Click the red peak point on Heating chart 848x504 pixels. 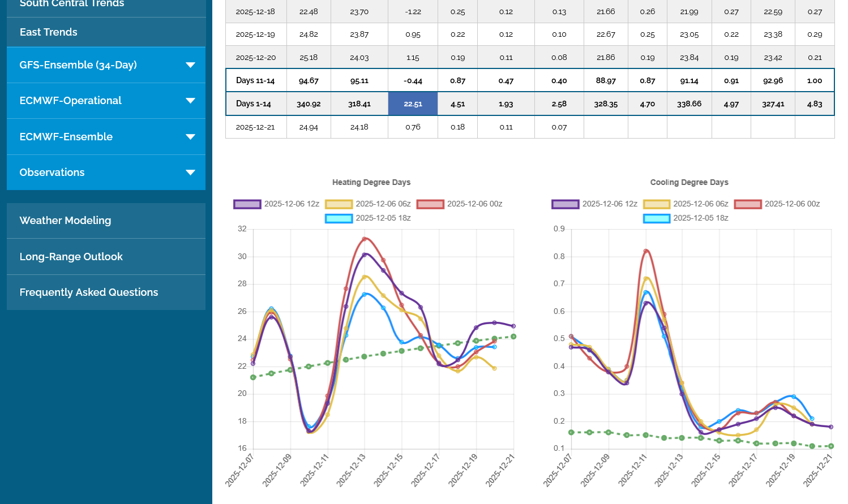point(365,239)
